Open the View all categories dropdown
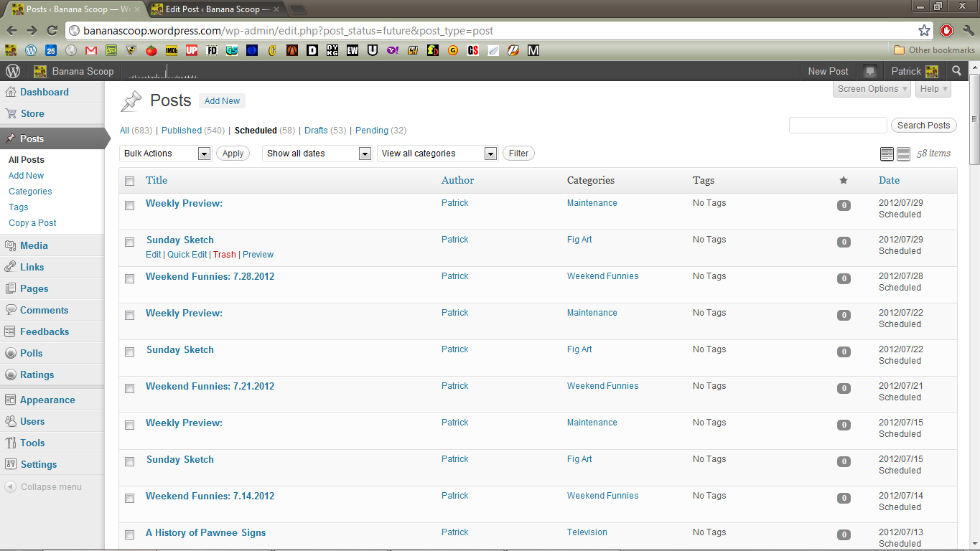This screenshot has width=980, height=551. pyautogui.click(x=437, y=154)
